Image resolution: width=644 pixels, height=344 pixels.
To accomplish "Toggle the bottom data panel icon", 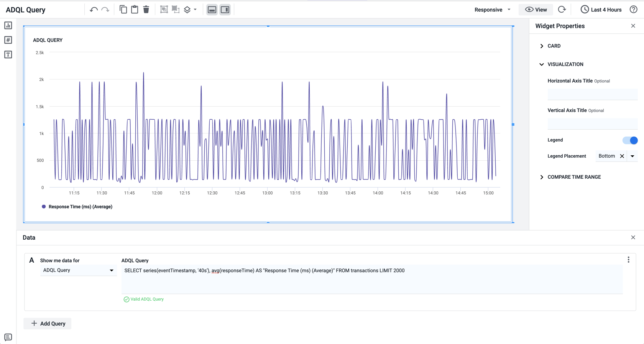I will coord(212,10).
